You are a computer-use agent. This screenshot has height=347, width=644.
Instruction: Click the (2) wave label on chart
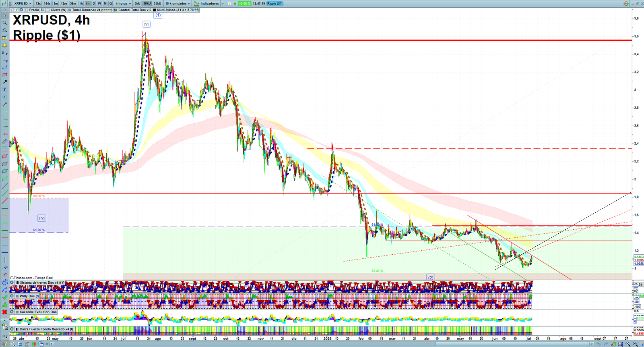coord(431,277)
